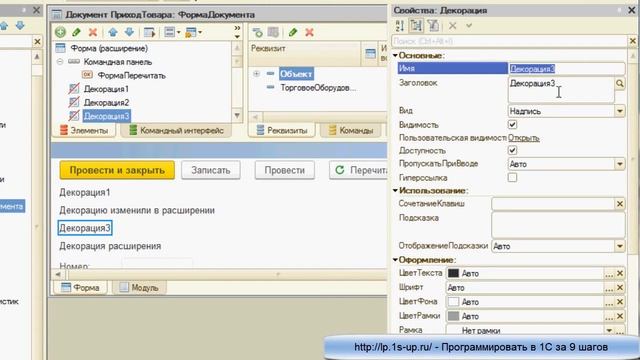This screenshot has width=640, height=360.
Task: Click the Декорация расширения label in preview
Action: (x=110, y=246)
